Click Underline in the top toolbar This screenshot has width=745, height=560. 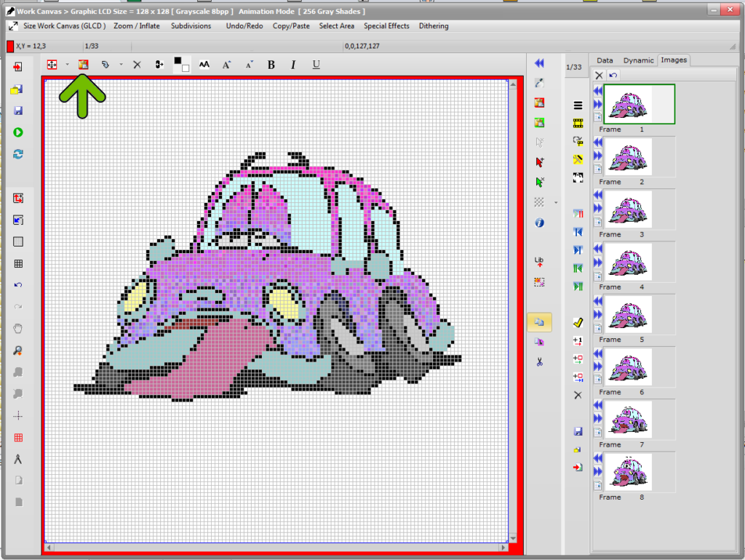pyautogui.click(x=316, y=64)
